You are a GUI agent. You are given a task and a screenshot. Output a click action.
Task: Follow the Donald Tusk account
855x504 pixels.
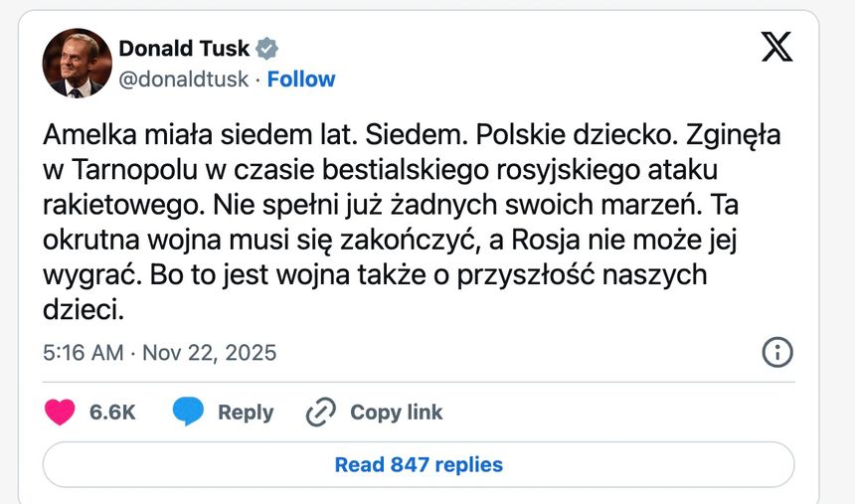pos(301,80)
